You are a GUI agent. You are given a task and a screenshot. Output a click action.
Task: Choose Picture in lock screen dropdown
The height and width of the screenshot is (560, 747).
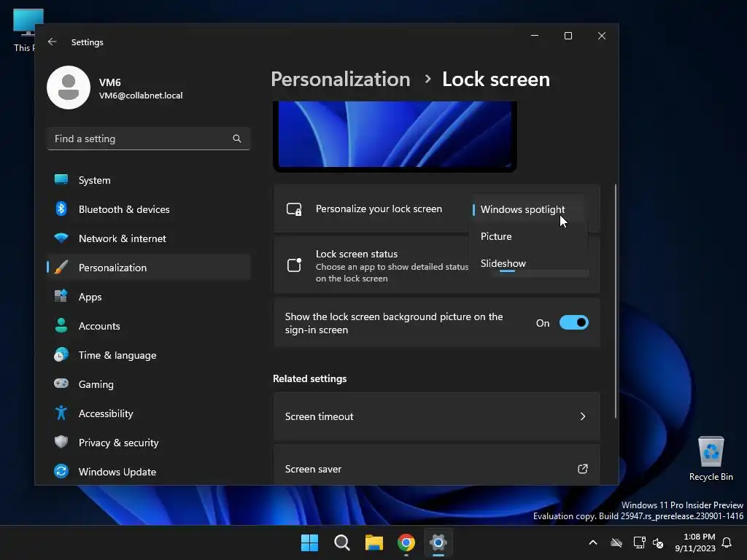(528, 236)
